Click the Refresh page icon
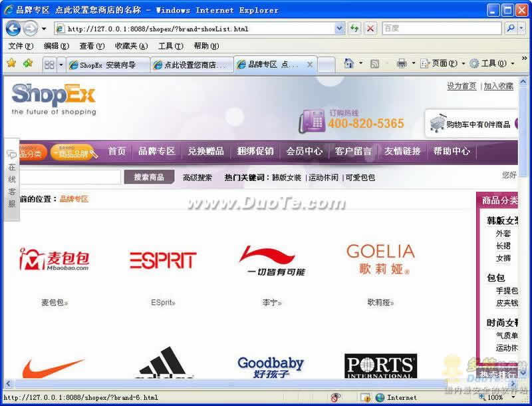The image size is (532, 406). point(354,29)
